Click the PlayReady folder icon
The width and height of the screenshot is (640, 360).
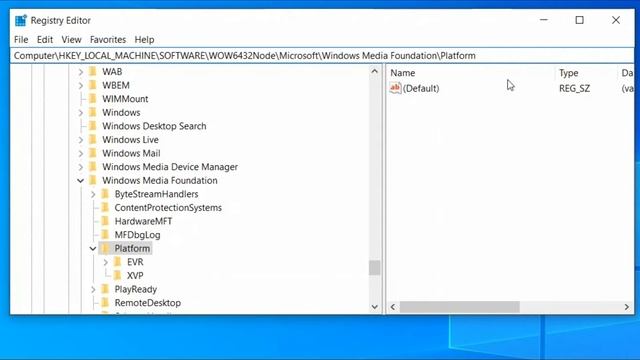pyautogui.click(x=105, y=289)
